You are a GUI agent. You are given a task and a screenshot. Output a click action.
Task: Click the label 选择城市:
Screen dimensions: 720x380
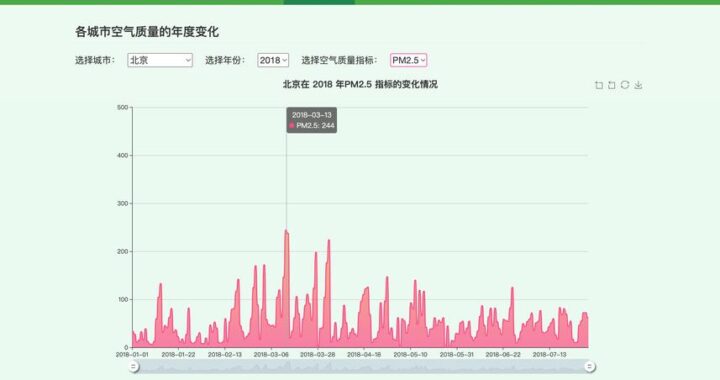coord(95,60)
